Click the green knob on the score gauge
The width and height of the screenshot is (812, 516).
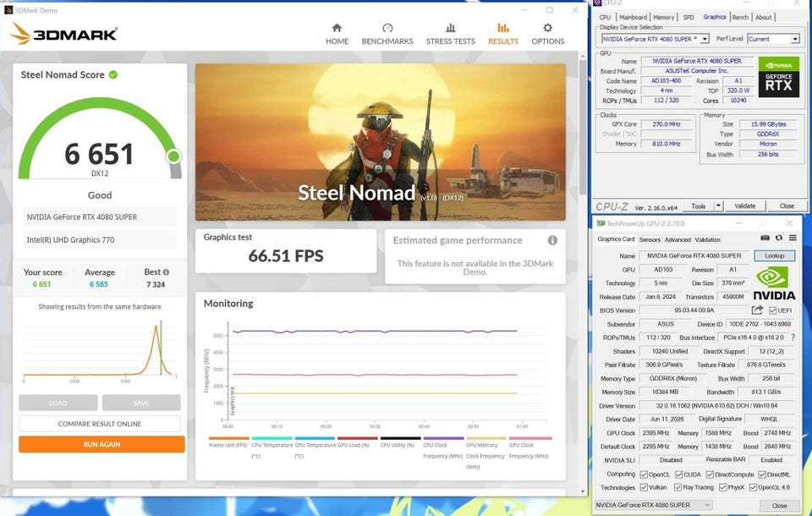(174, 156)
